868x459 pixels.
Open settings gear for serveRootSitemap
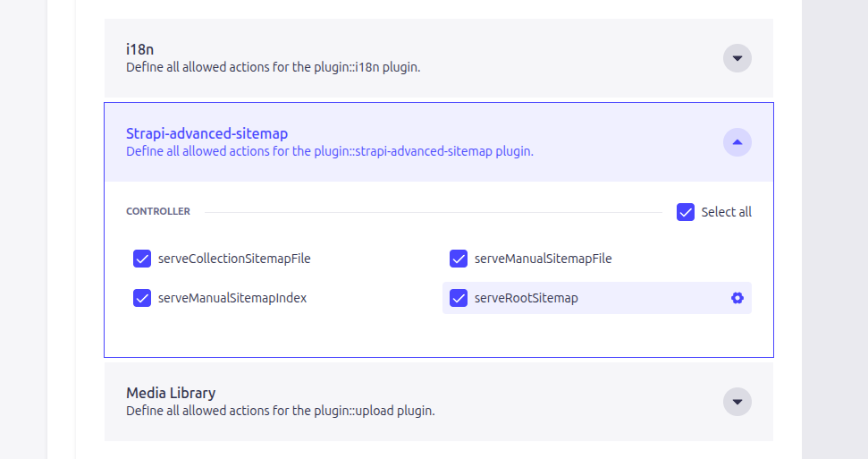(737, 298)
